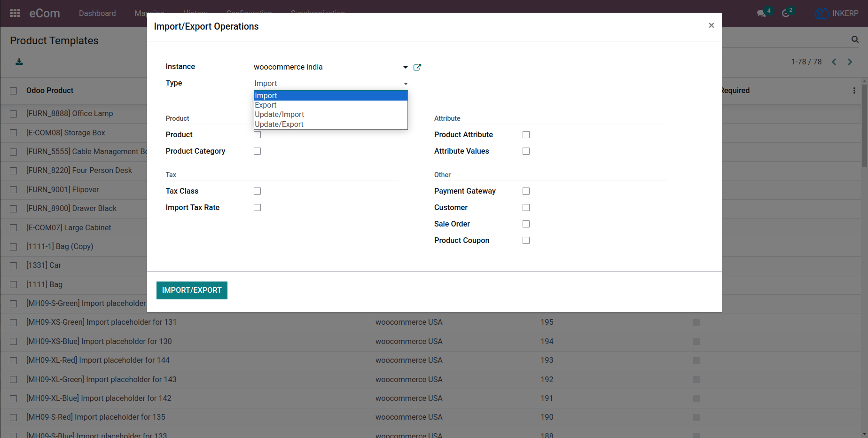This screenshot has width=868, height=438.
Task: Expand the Instance dropdown arrow
Action: (405, 67)
